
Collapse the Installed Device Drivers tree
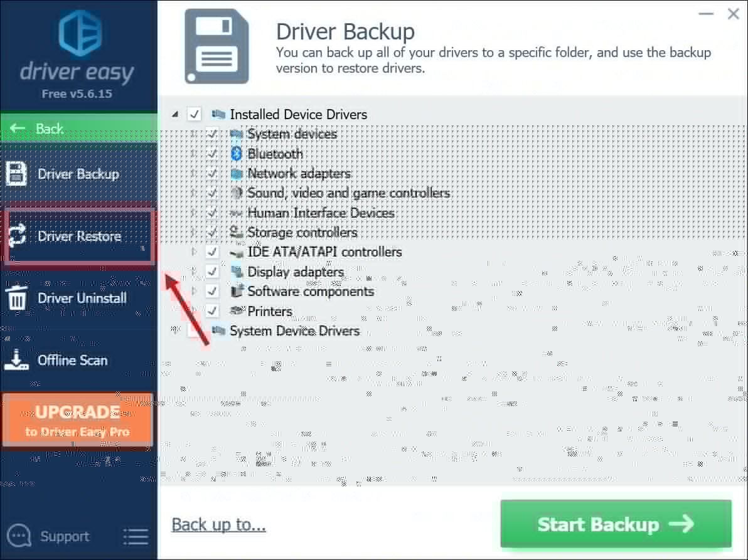(x=175, y=114)
